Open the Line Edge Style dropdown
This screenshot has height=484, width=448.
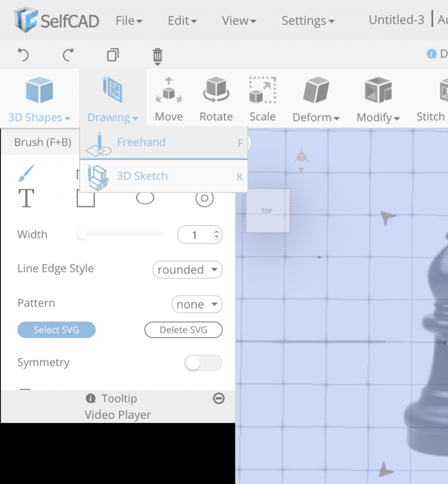click(187, 270)
